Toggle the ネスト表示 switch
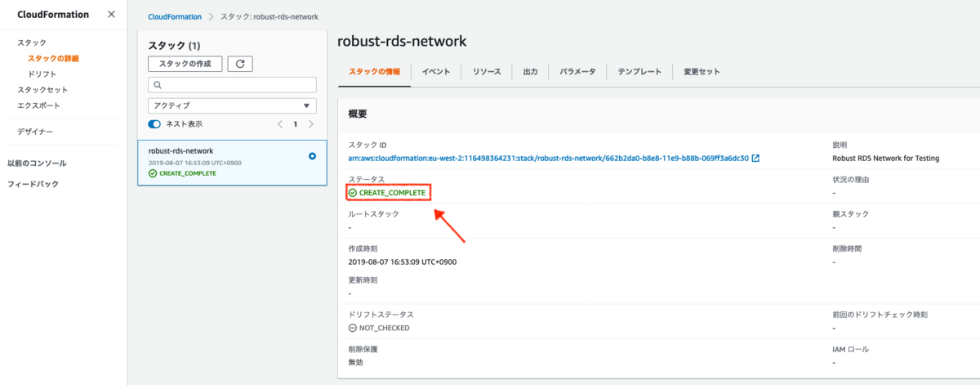The width and height of the screenshot is (980, 385). (154, 124)
